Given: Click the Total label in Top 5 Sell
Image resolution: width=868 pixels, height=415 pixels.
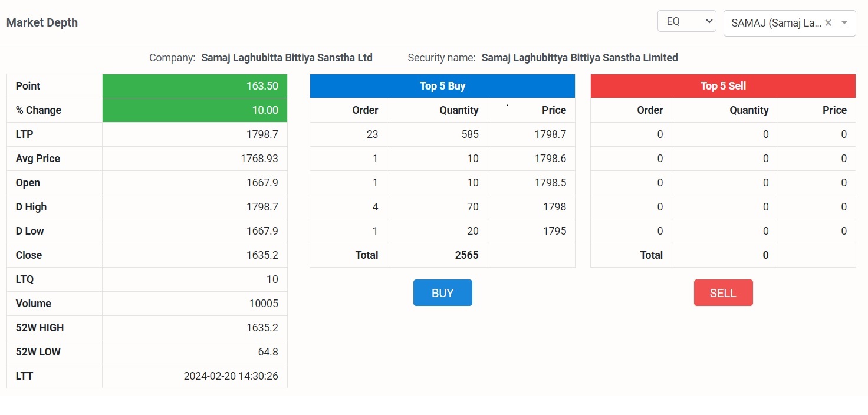Looking at the screenshot, I should tap(651, 255).
